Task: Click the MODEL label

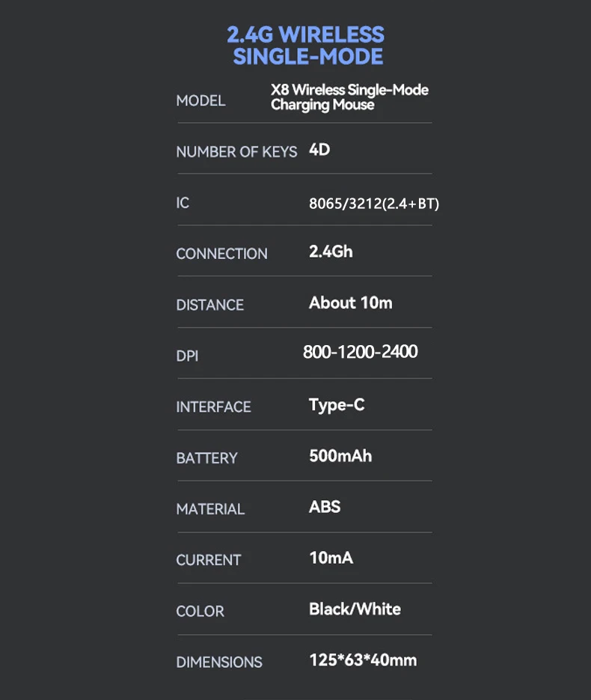Action: pos(200,100)
